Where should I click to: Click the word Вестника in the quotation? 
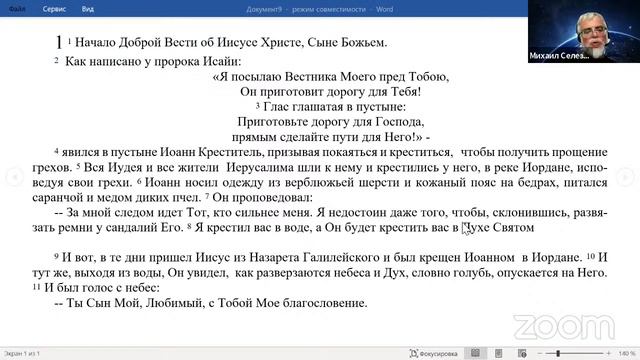311,77
